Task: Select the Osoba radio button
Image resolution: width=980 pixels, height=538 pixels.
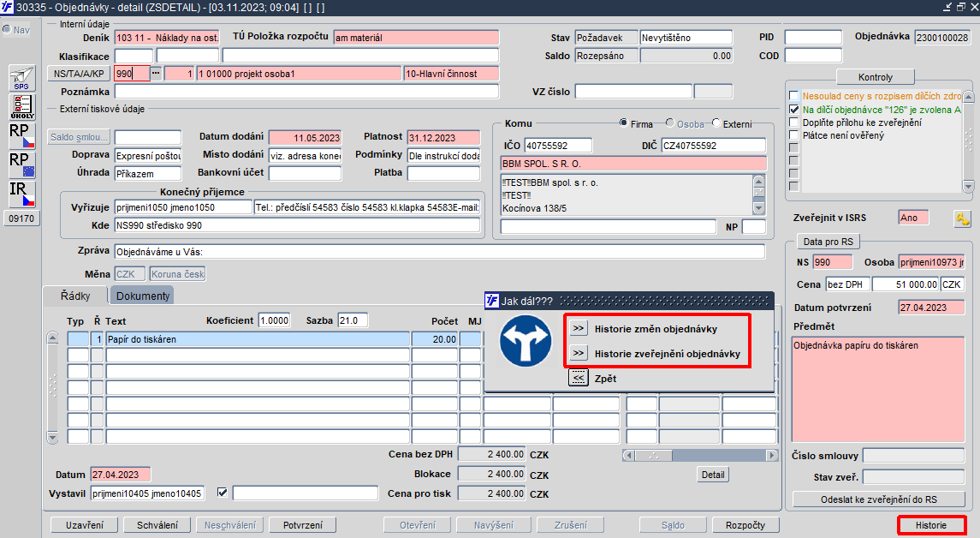Action: [x=670, y=123]
